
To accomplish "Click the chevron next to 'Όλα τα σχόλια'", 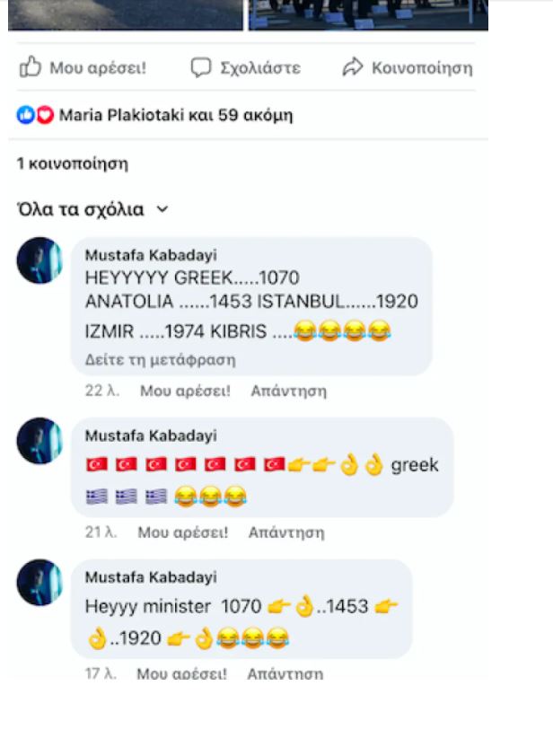I will click(x=162, y=209).
